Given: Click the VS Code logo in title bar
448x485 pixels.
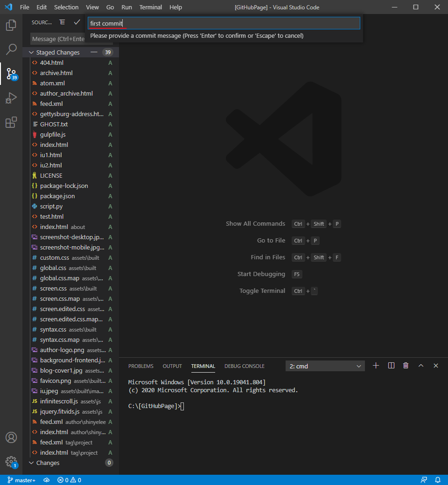Looking at the screenshot, I should coord(9,7).
